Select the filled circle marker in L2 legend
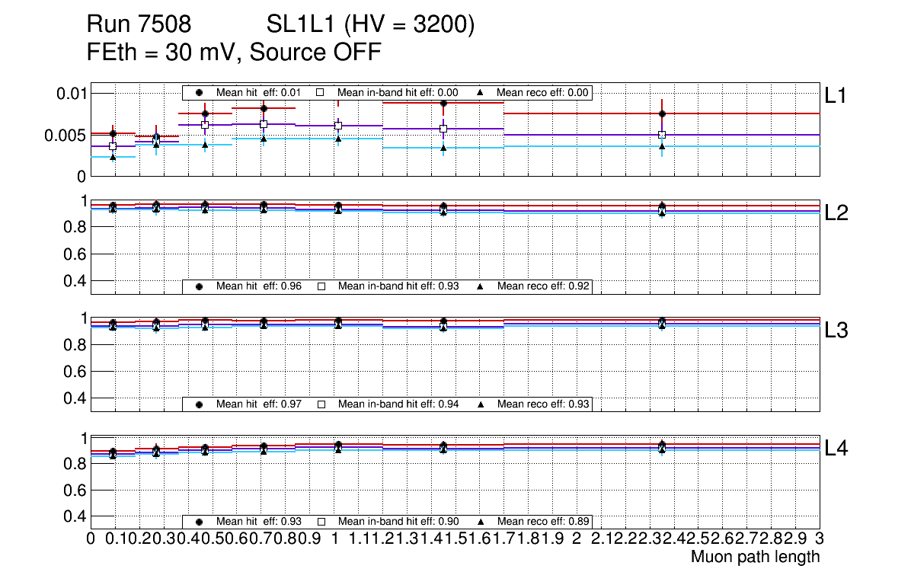 [x=200, y=286]
